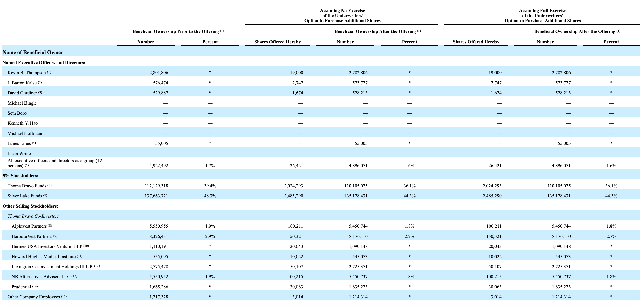This screenshot has height=306, width=644.
Task: Click 'Howard Hughes Medical Institute' label
Action: tap(44, 257)
